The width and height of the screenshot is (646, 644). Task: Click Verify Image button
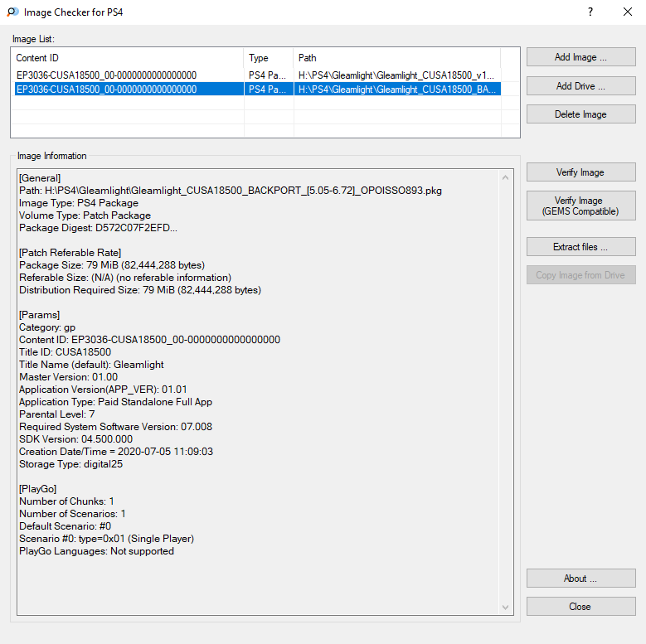581,172
